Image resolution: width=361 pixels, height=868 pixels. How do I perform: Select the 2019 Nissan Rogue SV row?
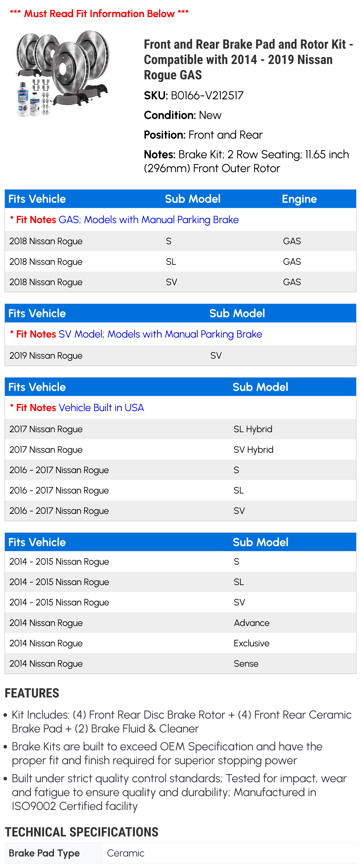(180, 355)
